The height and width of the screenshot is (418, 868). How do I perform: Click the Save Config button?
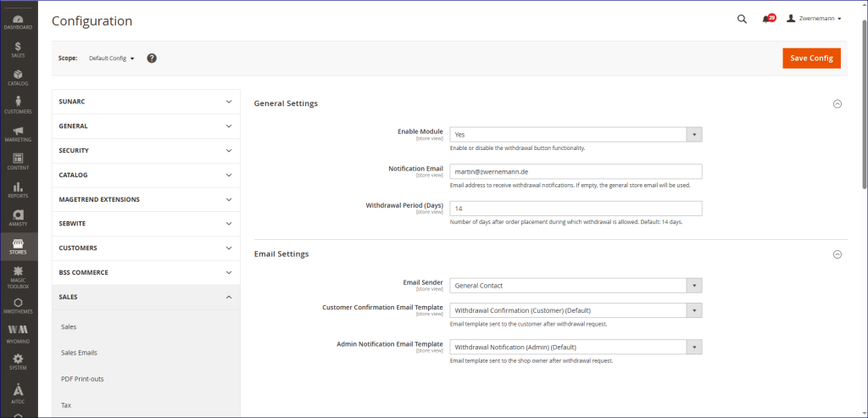pos(810,58)
